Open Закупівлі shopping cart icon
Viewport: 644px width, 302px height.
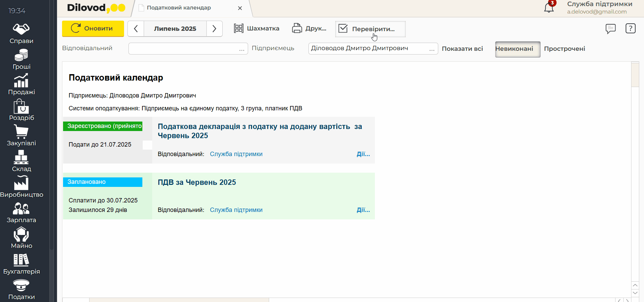pos(21,132)
